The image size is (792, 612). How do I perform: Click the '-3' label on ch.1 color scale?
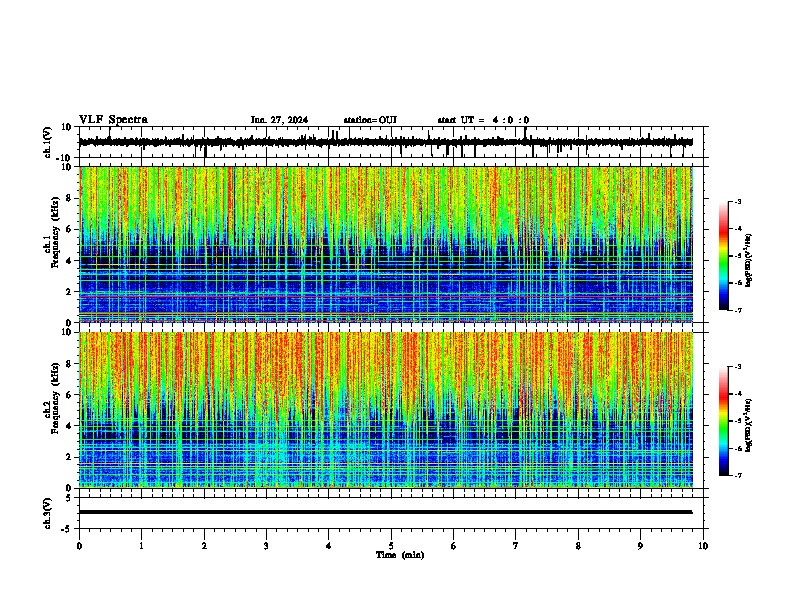click(738, 201)
